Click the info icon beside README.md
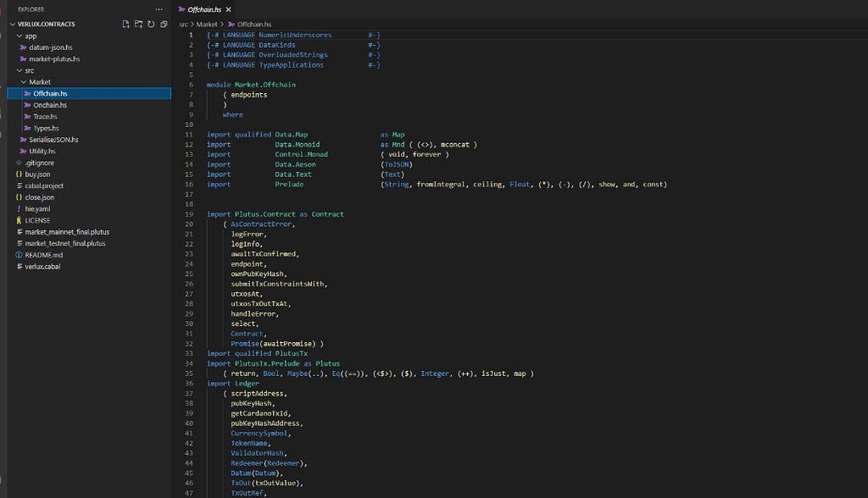Image resolution: width=868 pixels, height=498 pixels. point(19,255)
